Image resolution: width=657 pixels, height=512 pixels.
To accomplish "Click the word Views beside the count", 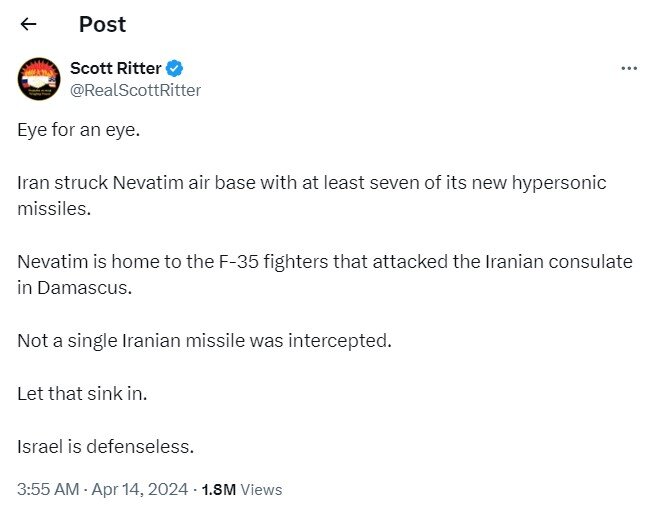I will (262, 490).
